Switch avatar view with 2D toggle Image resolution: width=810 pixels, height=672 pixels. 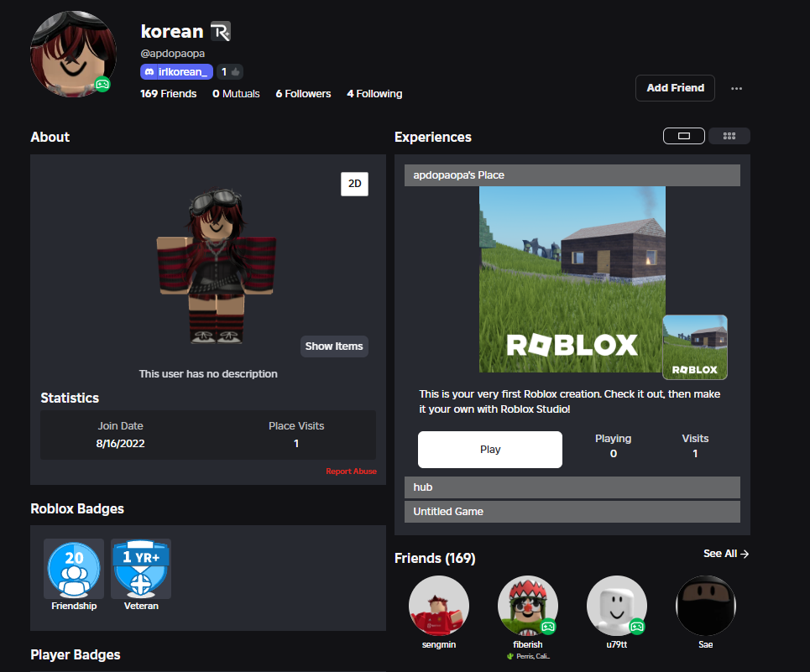coord(354,184)
